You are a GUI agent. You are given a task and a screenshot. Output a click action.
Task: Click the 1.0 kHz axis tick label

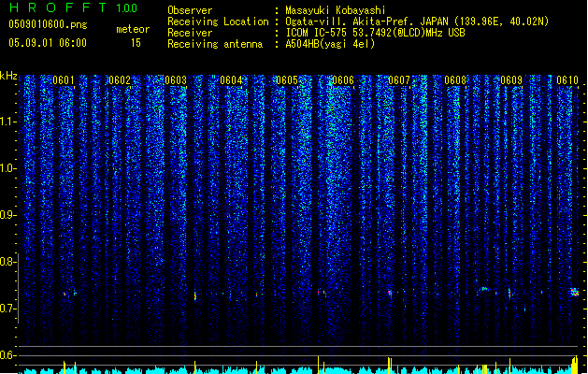[8, 168]
